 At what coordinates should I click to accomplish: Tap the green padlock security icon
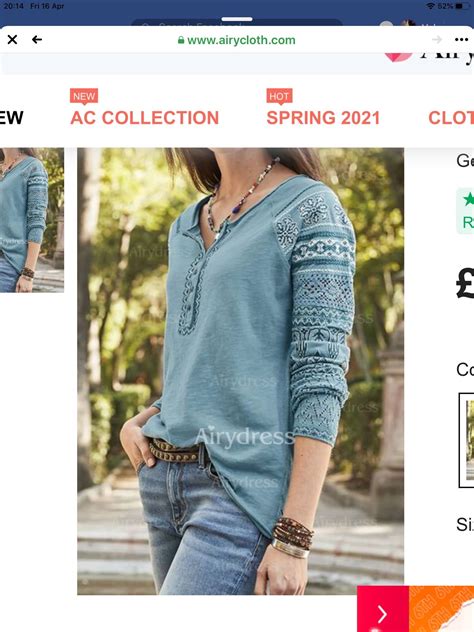tap(181, 40)
